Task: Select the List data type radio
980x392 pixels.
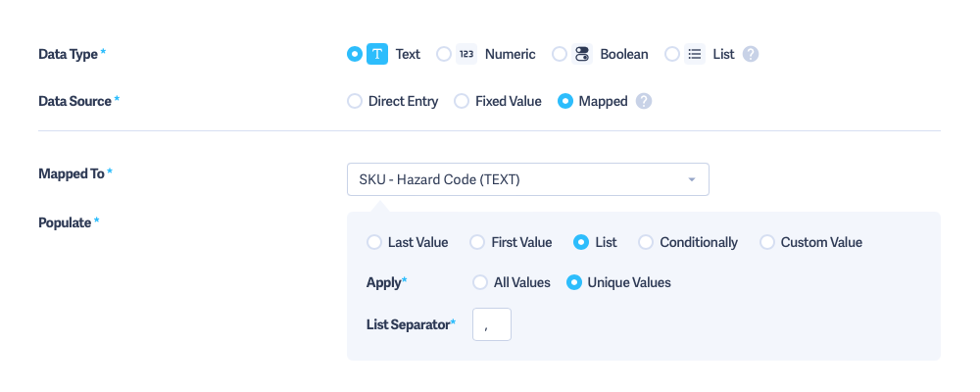Action: click(x=672, y=55)
